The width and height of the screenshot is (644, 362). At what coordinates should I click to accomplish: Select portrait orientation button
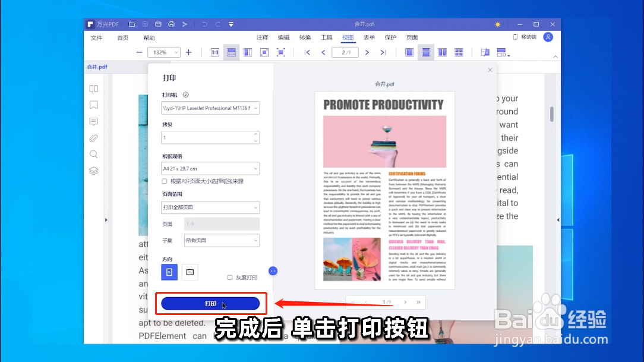click(169, 272)
